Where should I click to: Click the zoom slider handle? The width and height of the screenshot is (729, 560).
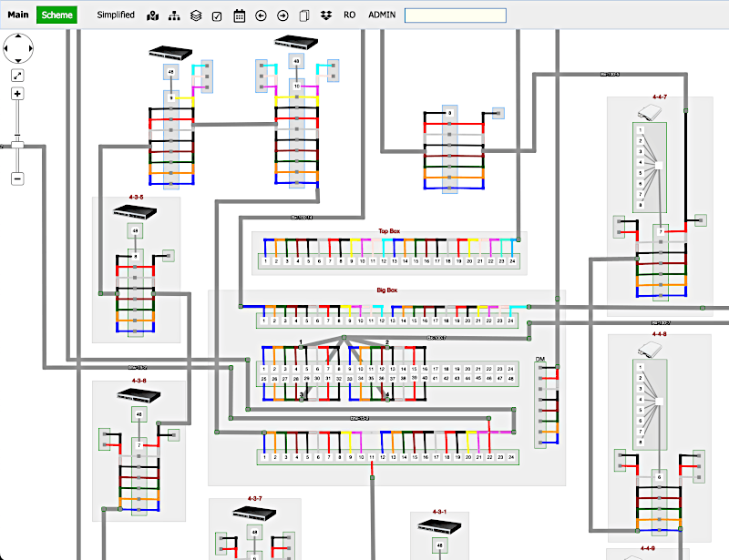tap(17, 145)
